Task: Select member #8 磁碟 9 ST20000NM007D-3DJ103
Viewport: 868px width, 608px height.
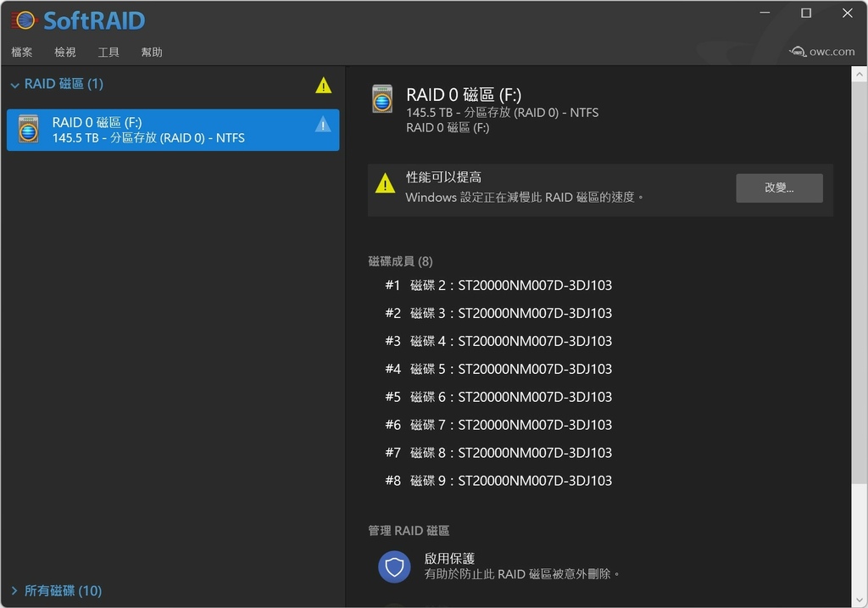Action: (498, 481)
